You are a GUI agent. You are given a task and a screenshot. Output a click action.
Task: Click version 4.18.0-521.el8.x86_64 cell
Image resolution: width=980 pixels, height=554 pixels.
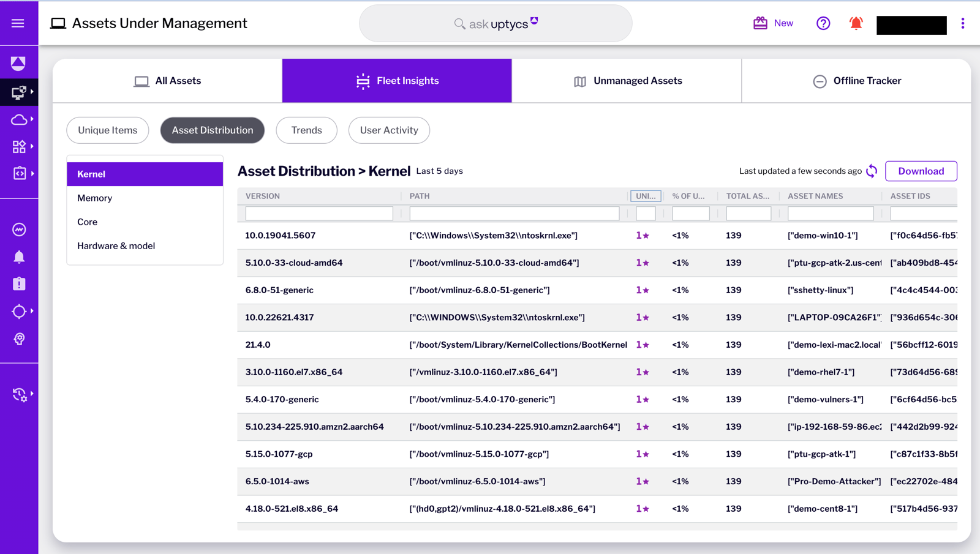click(x=292, y=509)
